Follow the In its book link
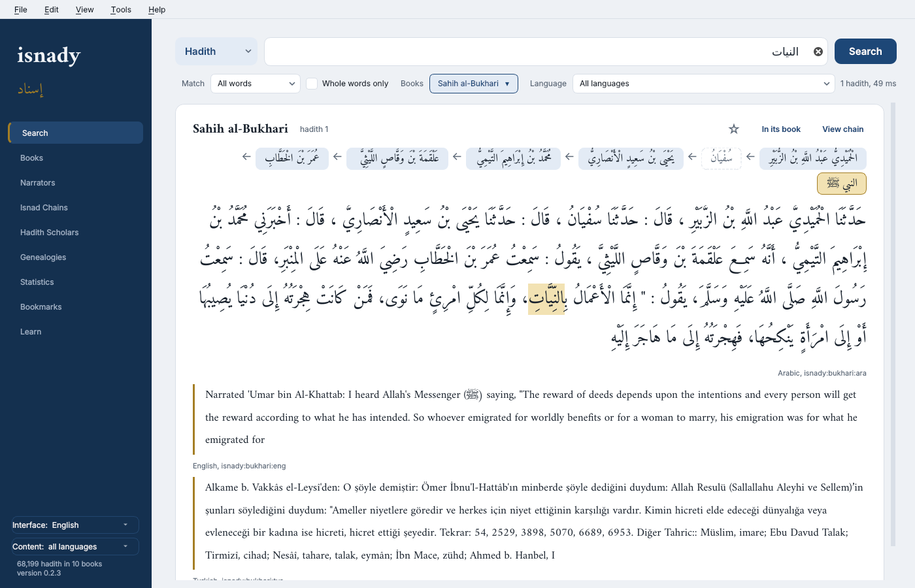Screen dimensions: 915x588 coord(781,129)
